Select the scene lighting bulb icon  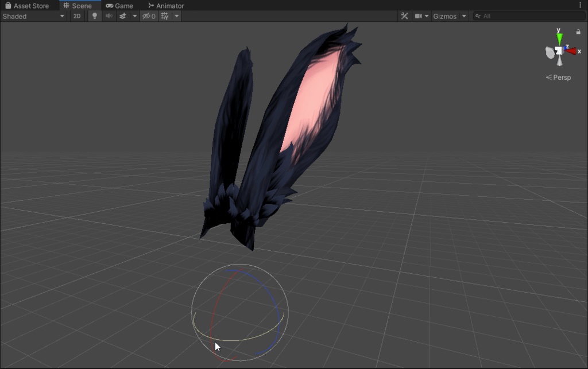95,16
